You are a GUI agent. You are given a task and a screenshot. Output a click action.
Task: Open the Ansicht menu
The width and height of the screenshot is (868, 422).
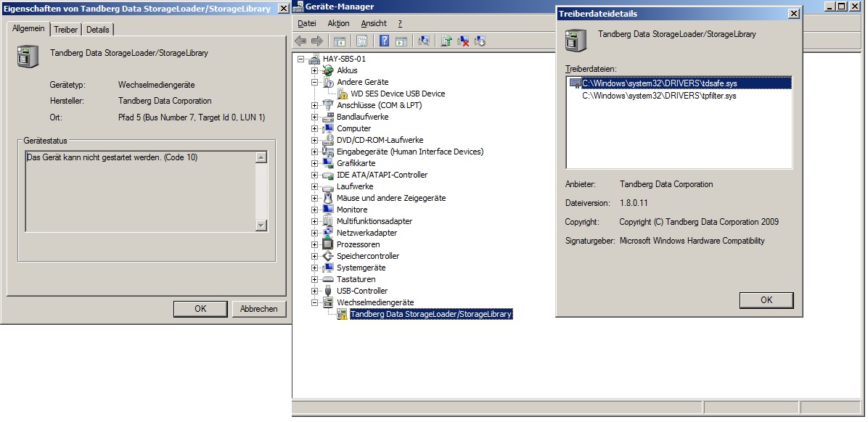point(374,23)
